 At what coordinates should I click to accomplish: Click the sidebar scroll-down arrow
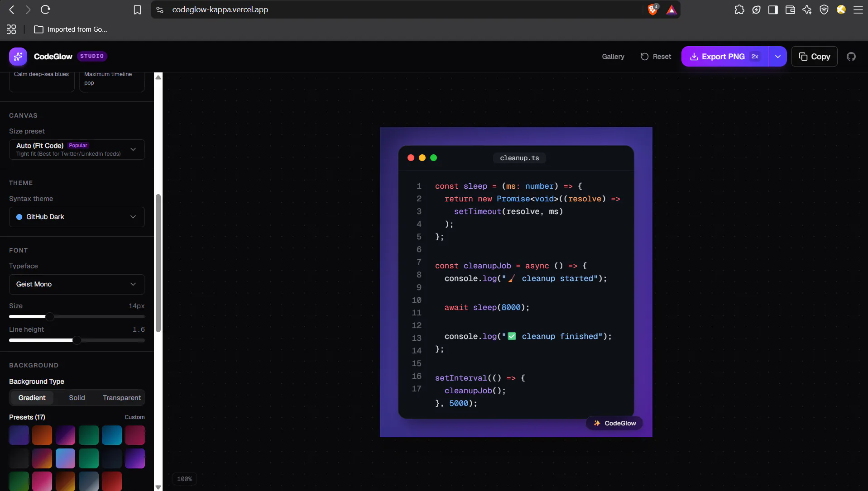click(158, 487)
